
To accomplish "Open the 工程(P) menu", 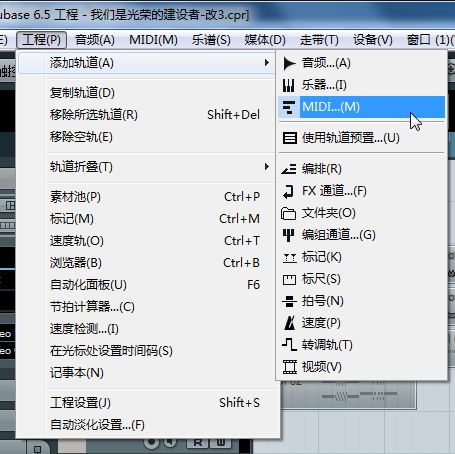I will click(41, 40).
